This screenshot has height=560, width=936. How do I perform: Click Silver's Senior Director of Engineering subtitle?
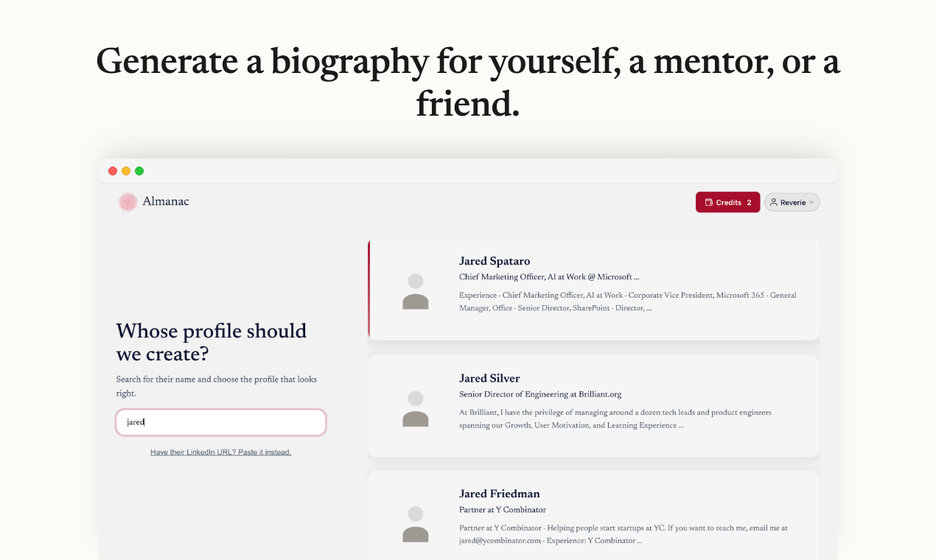pyautogui.click(x=540, y=394)
